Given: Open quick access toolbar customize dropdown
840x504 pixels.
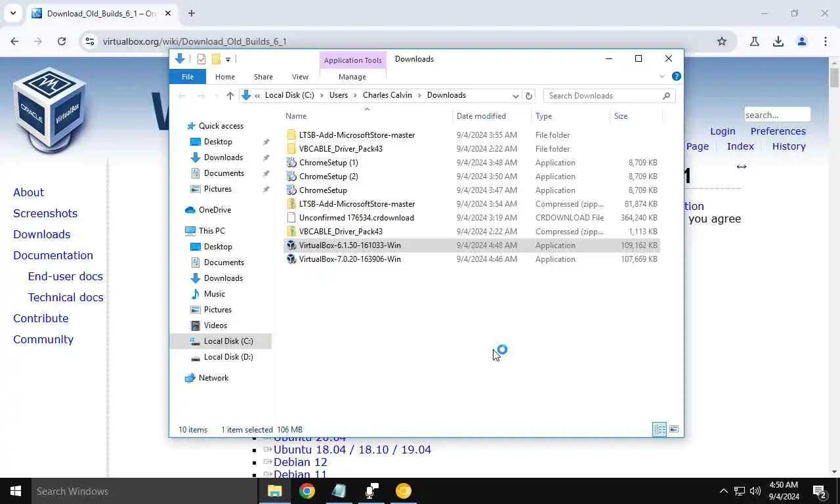Looking at the screenshot, I should pos(228,60).
